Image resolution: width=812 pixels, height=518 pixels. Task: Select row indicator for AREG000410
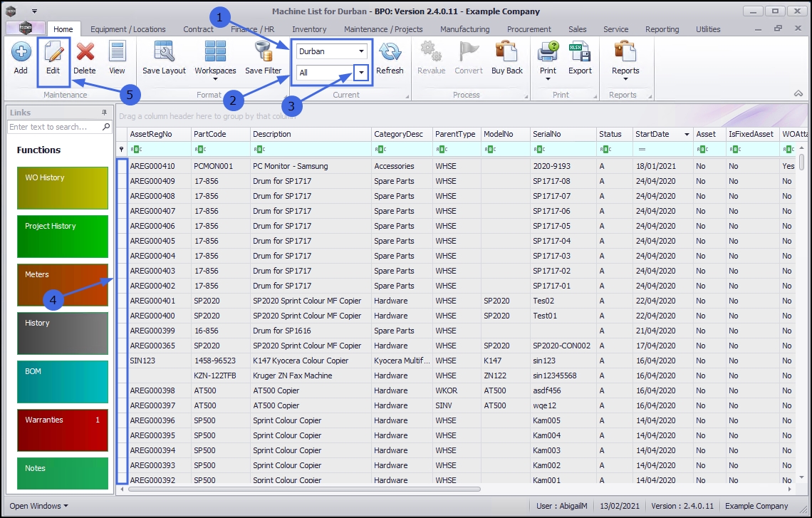122,166
